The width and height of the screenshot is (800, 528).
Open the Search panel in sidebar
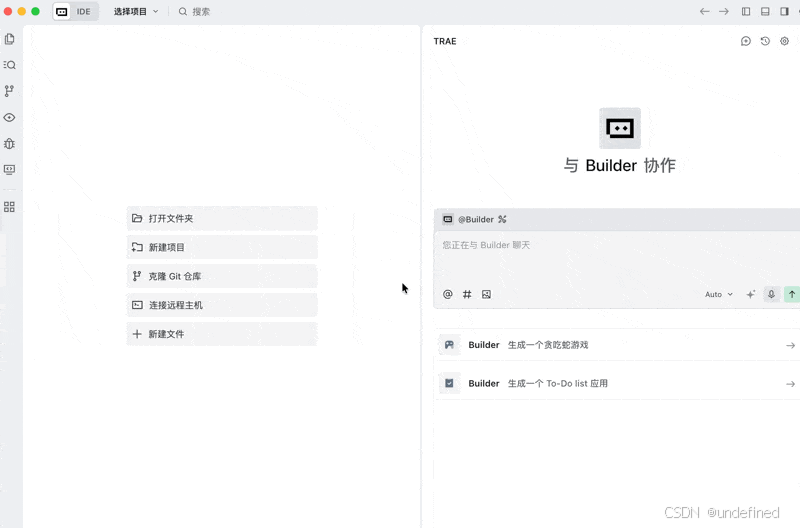coord(10,65)
